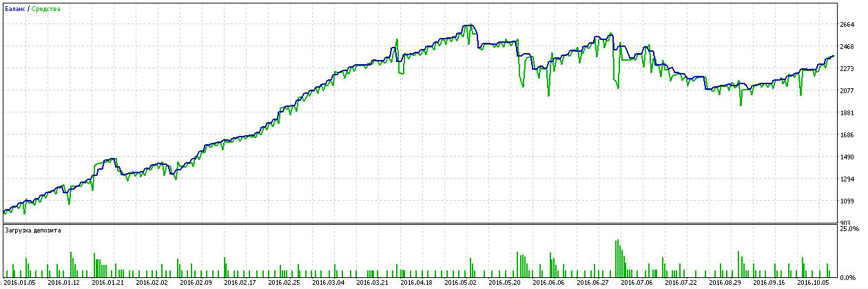Click the 'Загрузка депозита' panel label

click(32, 230)
